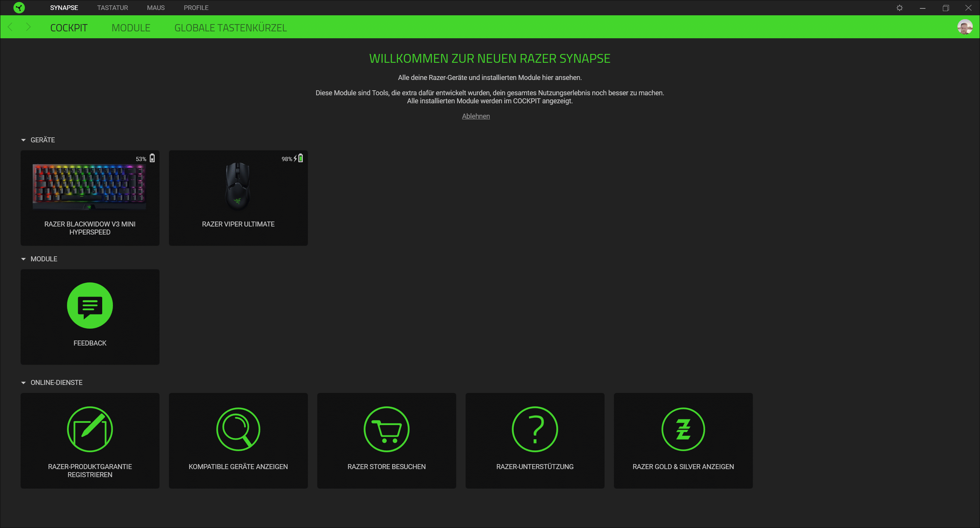Viewport: 980px width, 528px height.
Task: Click the forward navigation arrow
Action: [28, 27]
